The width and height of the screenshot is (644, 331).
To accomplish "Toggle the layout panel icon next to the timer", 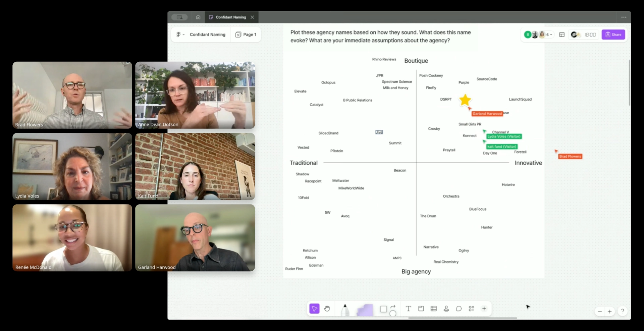I will [562, 35].
